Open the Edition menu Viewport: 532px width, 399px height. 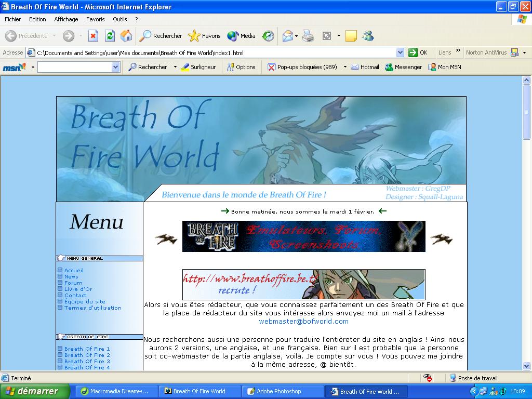click(x=37, y=19)
